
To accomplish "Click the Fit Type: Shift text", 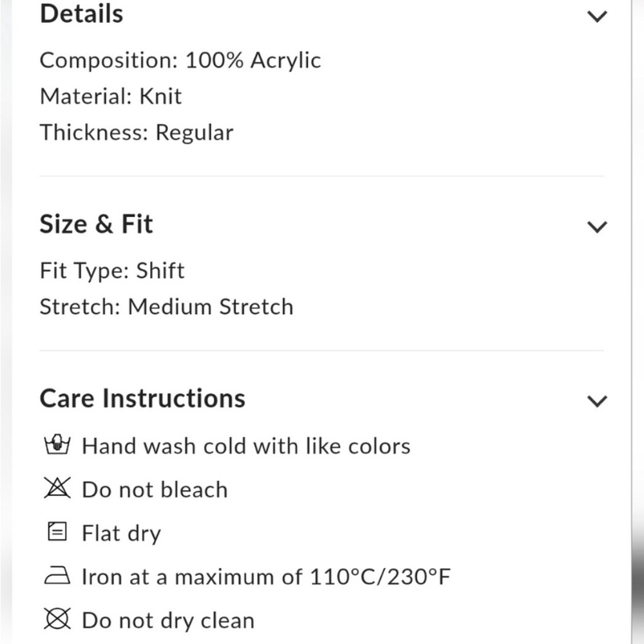I will tap(112, 270).
